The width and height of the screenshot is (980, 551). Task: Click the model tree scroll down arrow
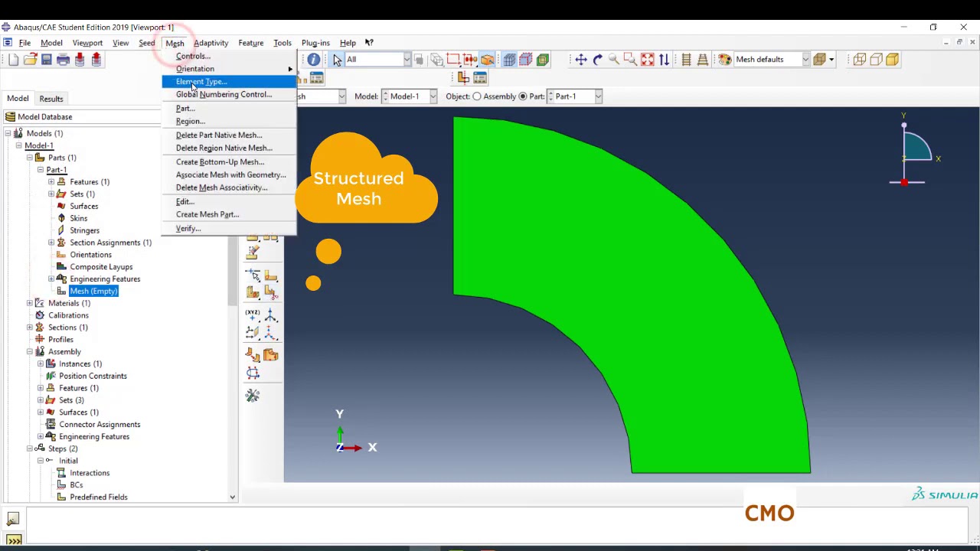coord(233,497)
